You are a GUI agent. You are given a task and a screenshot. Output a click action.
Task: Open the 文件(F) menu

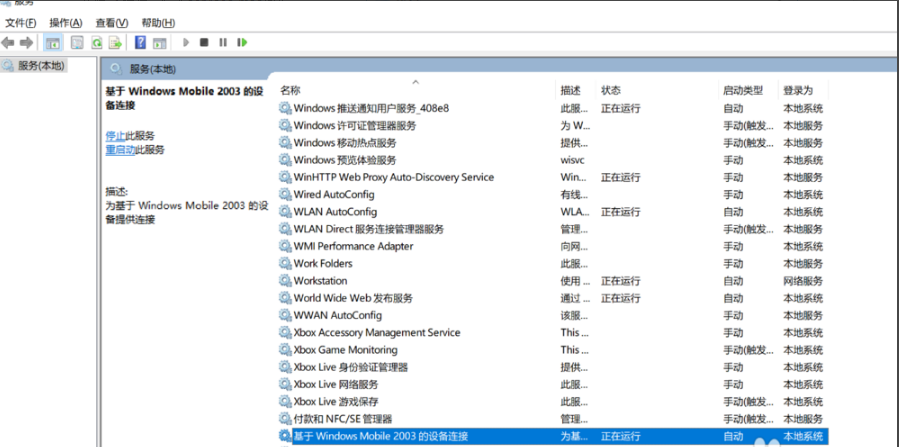(x=21, y=23)
